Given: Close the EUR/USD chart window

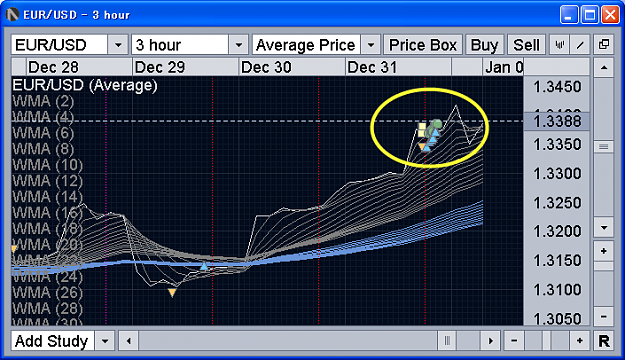Looking at the screenshot, I should click(x=610, y=15).
